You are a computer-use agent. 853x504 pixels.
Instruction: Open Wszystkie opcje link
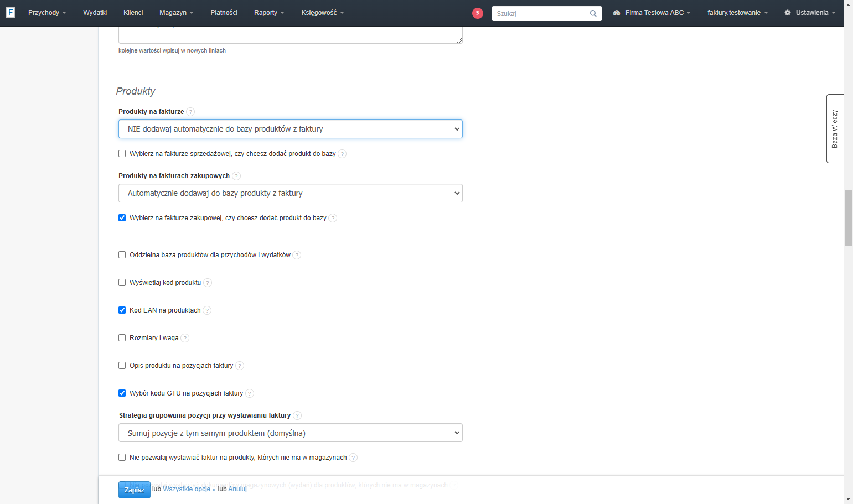tap(189, 489)
